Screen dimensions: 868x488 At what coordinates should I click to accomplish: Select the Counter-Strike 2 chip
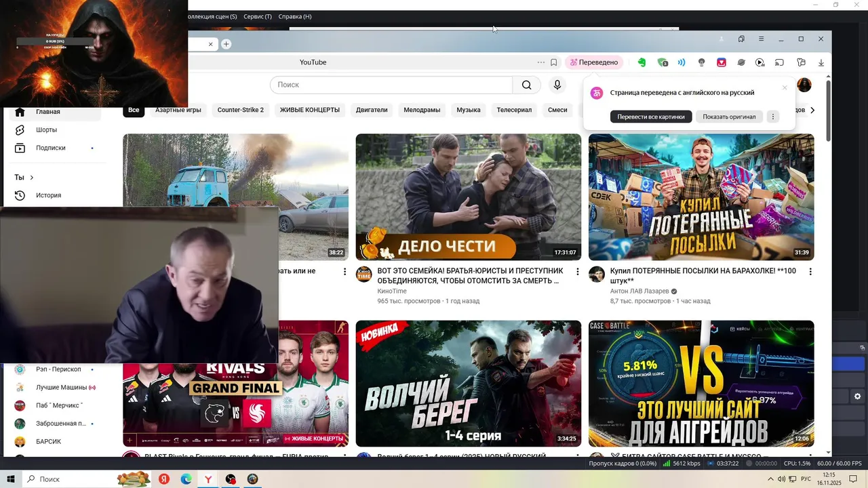coord(241,110)
